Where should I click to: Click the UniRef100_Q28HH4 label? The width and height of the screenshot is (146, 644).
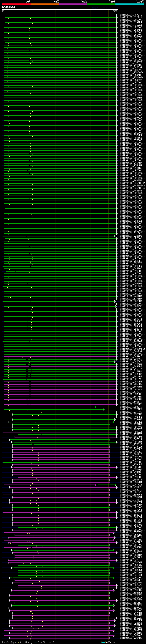coord(131,98)
